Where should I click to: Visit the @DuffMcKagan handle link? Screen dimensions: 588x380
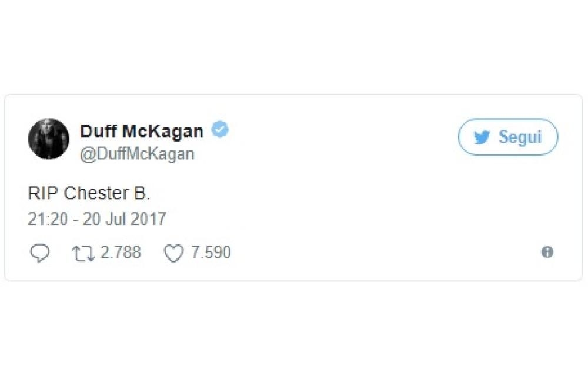pos(137,154)
